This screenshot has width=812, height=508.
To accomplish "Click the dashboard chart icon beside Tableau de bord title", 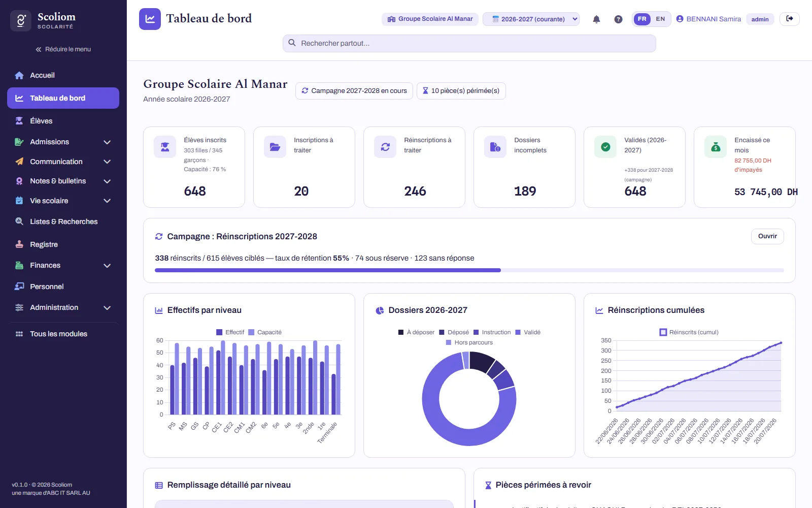I will click(150, 19).
